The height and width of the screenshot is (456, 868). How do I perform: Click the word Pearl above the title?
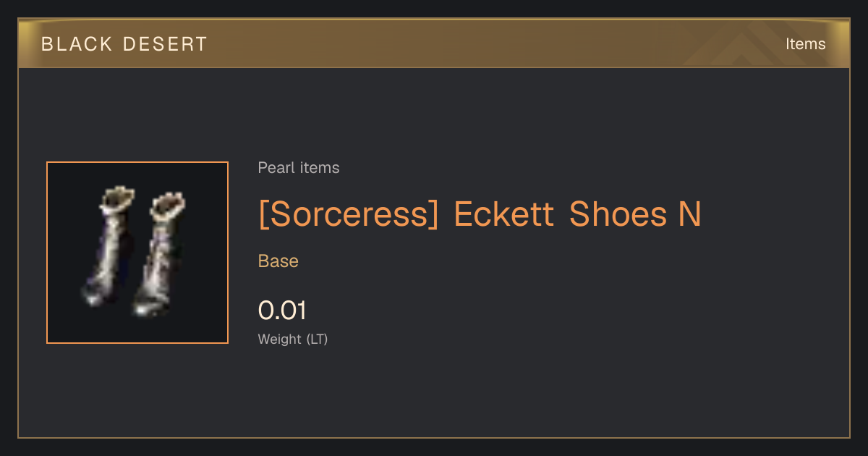point(273,168)
